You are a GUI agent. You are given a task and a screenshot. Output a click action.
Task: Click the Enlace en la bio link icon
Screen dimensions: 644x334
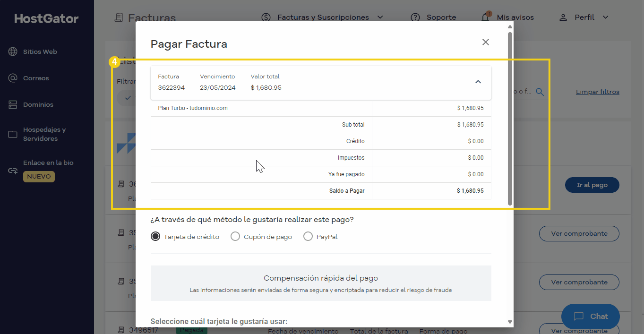click(x=13, y=171)
